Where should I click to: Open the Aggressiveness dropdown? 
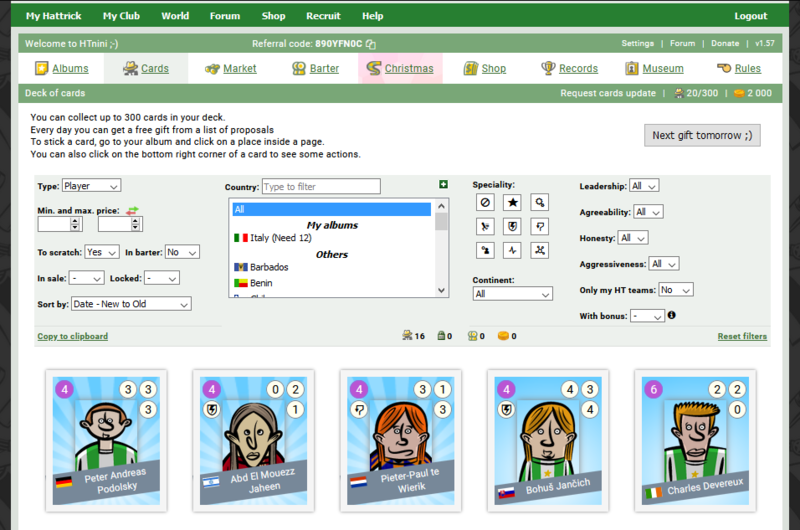point(664,264)
